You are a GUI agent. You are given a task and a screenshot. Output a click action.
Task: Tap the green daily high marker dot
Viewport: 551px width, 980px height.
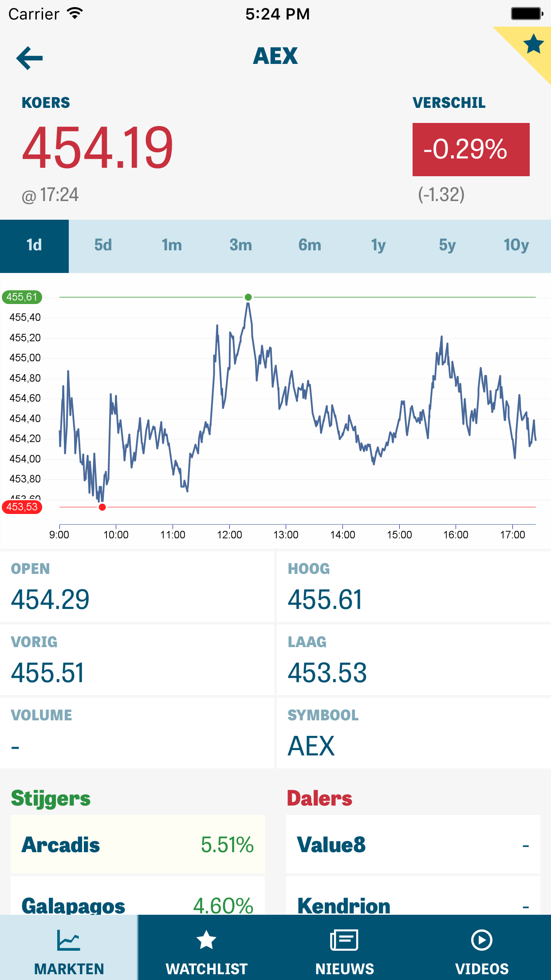click(248, 297)
